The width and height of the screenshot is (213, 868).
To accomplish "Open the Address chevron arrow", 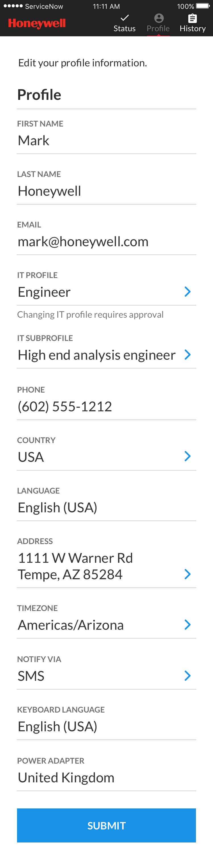I will click(x=187, y=574).
